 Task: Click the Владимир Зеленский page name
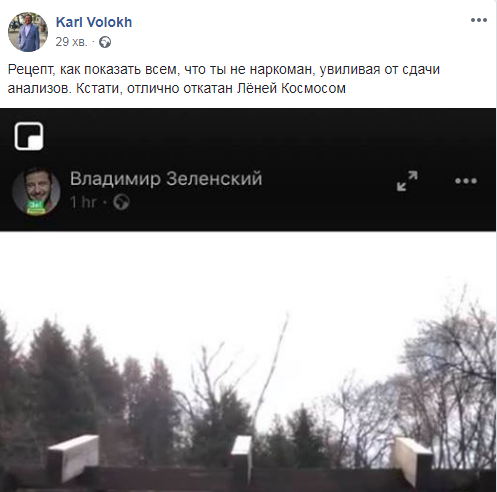point(166,179)
